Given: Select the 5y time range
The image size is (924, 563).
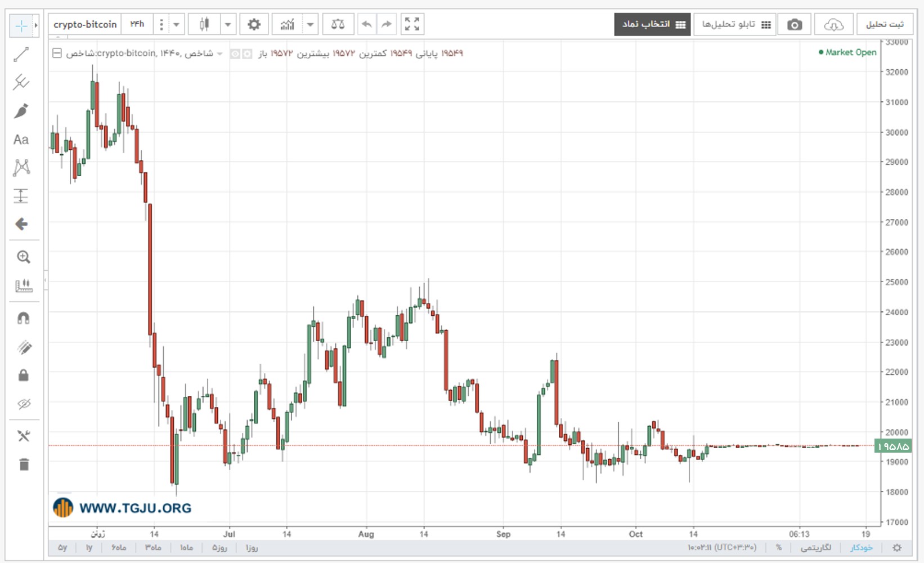Looking at the screenshot, I should click(x=62, y=547).
